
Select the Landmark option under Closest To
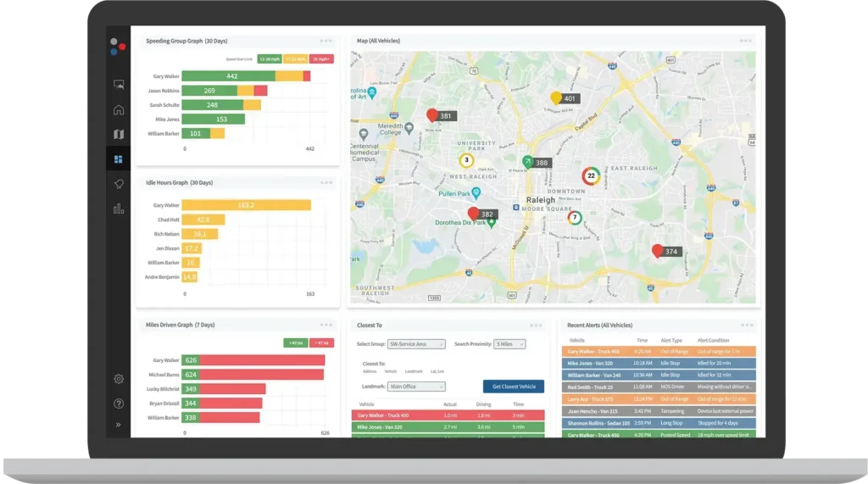click(x=413, y=371)
